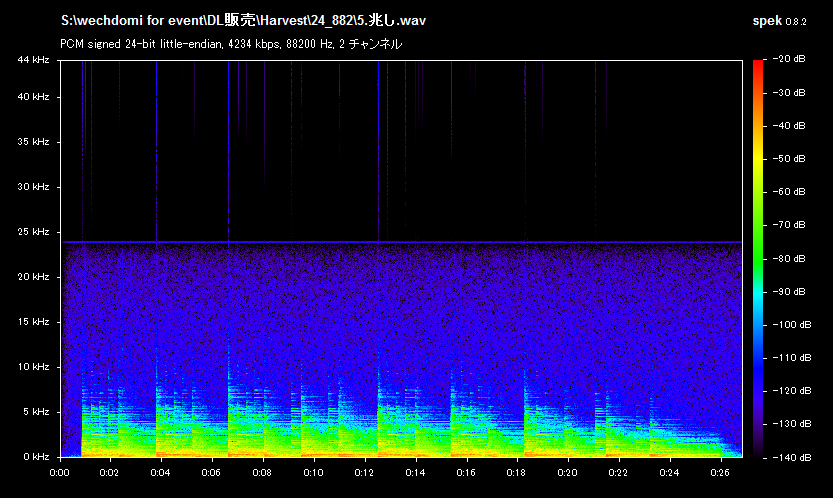Click the 0:02 time axis label
This screenshot has width=833, height=498.
point(109,473)
